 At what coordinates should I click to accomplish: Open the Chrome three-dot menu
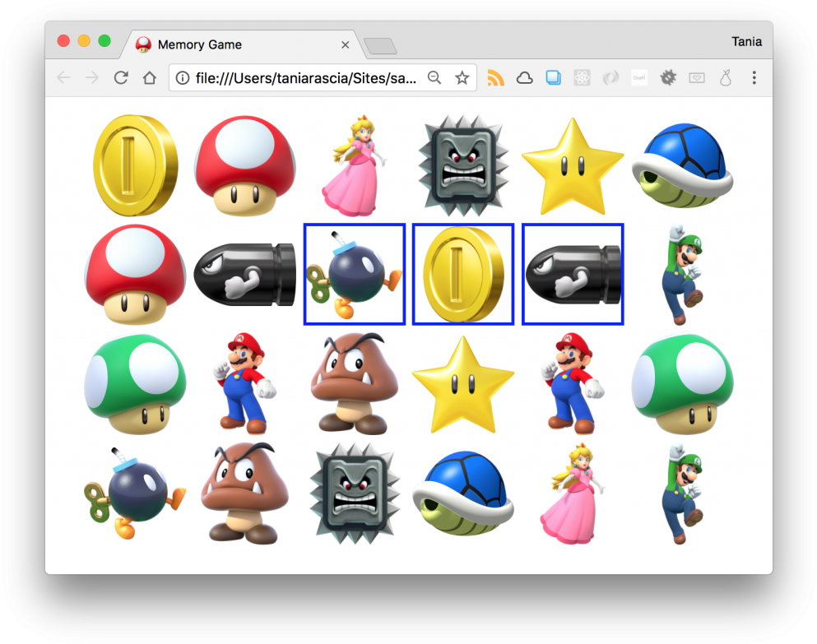(754, 78)
